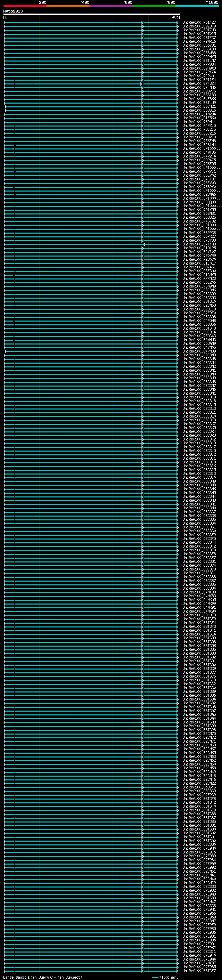Select hit label UniRef100_A1D1R5
Screen dimensions: 222x980
tap(199, 248)
